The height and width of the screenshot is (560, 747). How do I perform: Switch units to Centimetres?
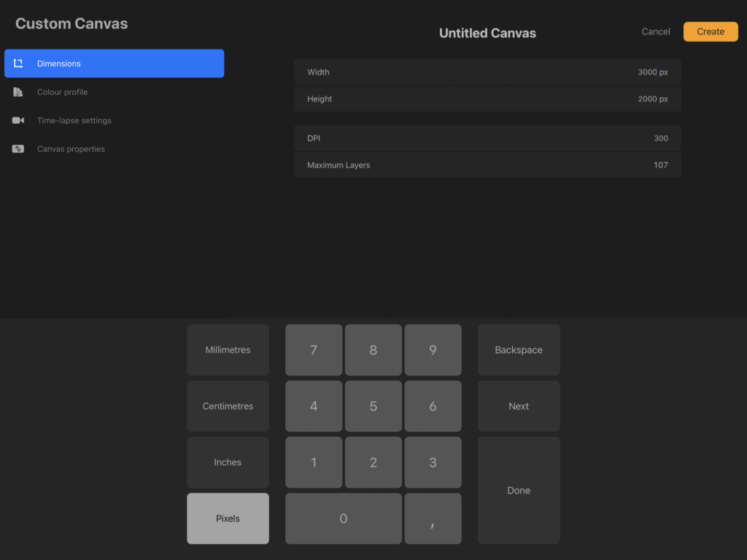click(228, 406)
